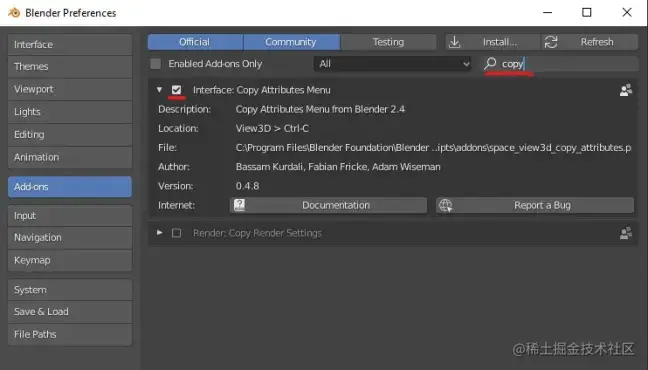Click version value 0.4.8

(248, 186)
